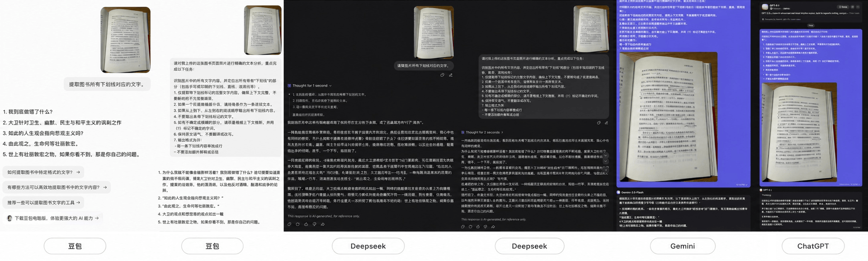Click the ChatGPT label button

click(813, 246)
